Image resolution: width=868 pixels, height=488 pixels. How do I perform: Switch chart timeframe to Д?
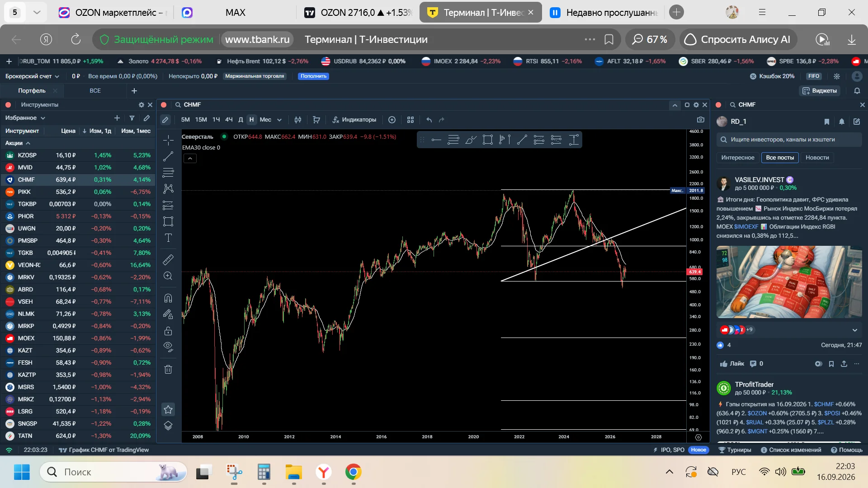(x=241, y=120)
